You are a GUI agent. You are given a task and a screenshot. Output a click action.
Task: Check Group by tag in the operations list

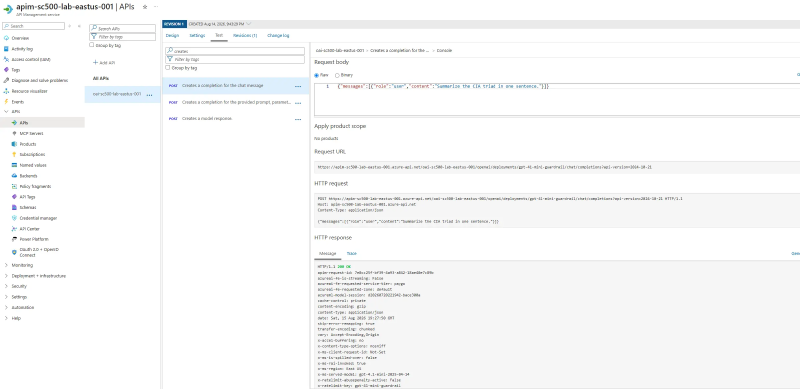[x=167, y=67]
